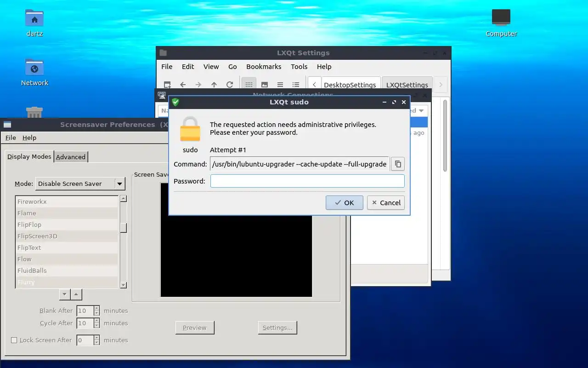Click the Network Connections window title icon
Screen dimensions: 588x368
click(162, 95)
